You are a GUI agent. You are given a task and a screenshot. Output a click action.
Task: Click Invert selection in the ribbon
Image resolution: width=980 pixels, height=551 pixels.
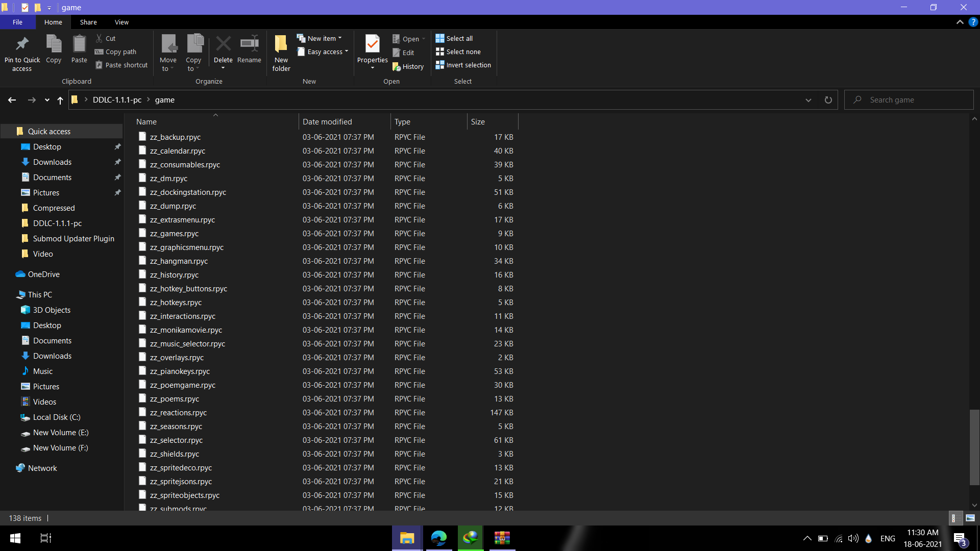[463, 65]
